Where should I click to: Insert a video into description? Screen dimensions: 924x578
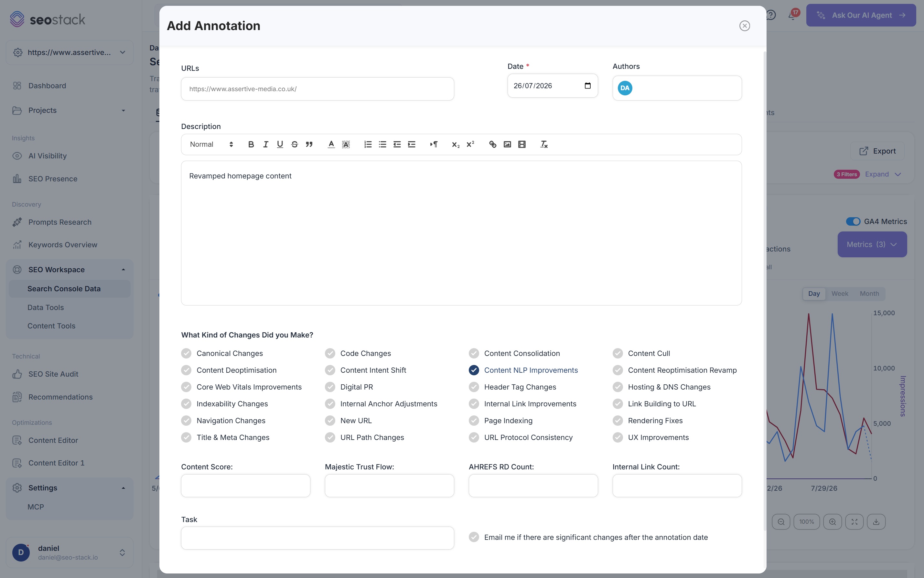521,144
